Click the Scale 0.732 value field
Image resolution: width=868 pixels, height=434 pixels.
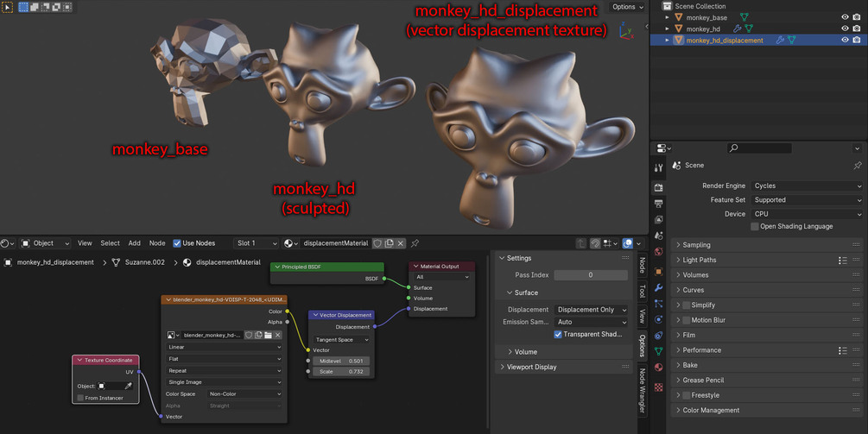coord(341,372)
